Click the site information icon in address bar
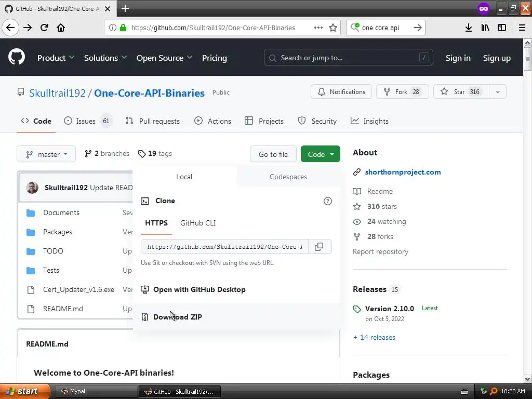 (112, 28)
